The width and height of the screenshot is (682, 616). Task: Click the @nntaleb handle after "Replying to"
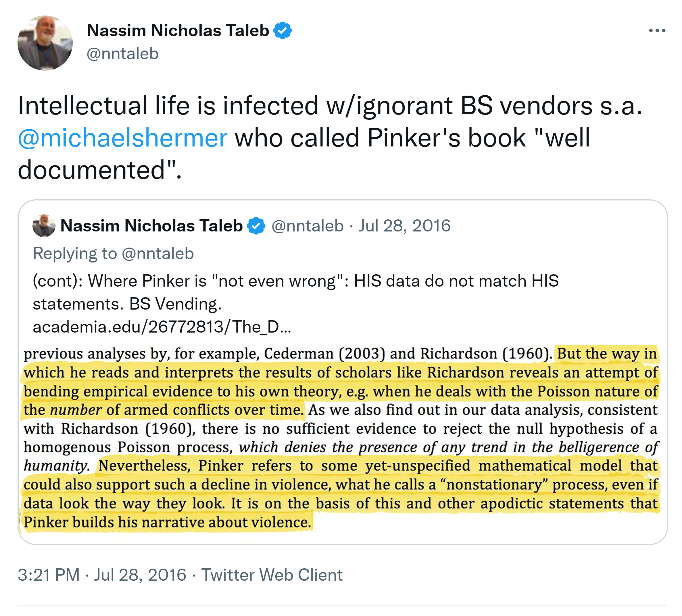pos(158,253)
